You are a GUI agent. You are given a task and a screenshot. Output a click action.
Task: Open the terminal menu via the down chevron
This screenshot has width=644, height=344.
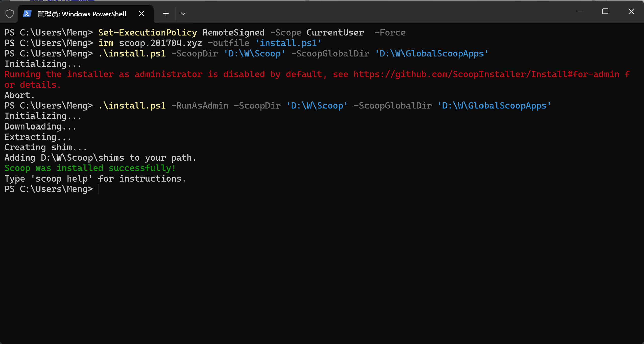tap(183, 13)
